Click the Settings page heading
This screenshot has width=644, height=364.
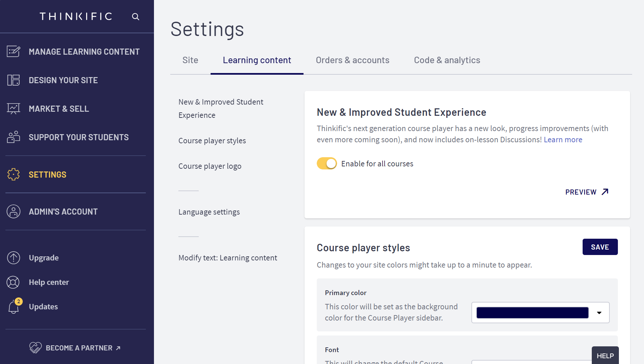[207, 29]
